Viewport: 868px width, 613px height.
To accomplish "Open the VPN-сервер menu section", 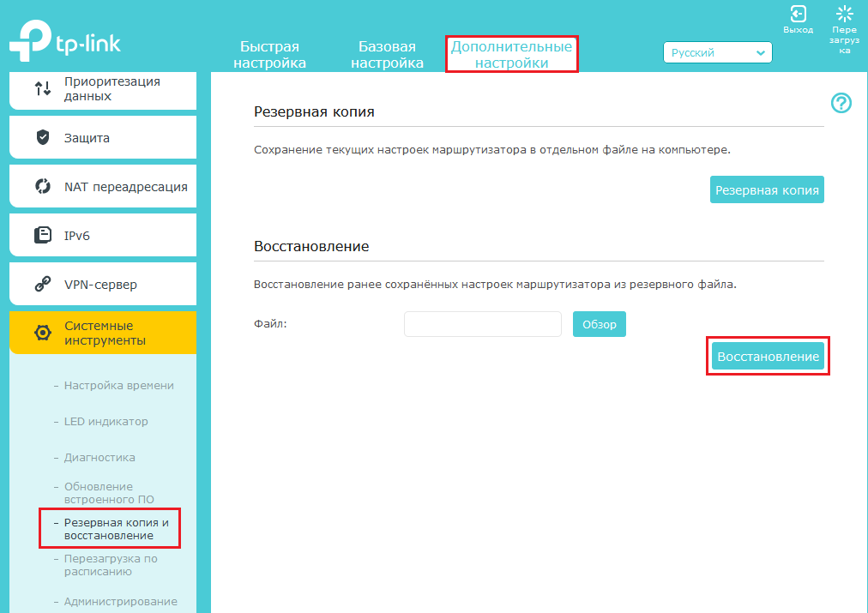I will [x=103, y=284].
